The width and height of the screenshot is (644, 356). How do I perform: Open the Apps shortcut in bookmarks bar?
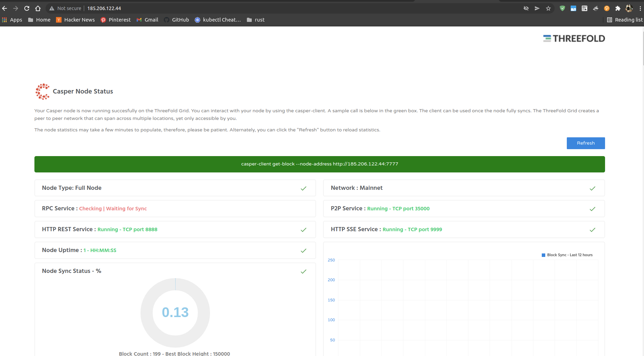pos(12,20)
